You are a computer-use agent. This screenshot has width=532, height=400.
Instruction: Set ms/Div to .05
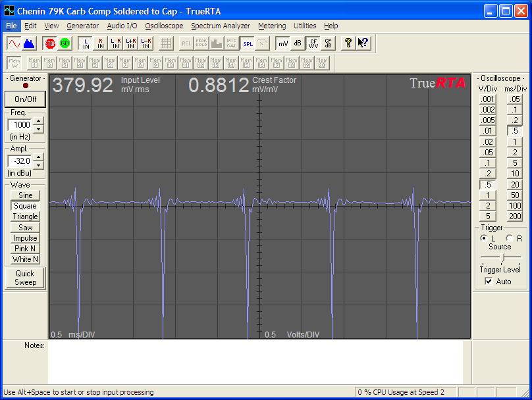(x=515, y=99)
